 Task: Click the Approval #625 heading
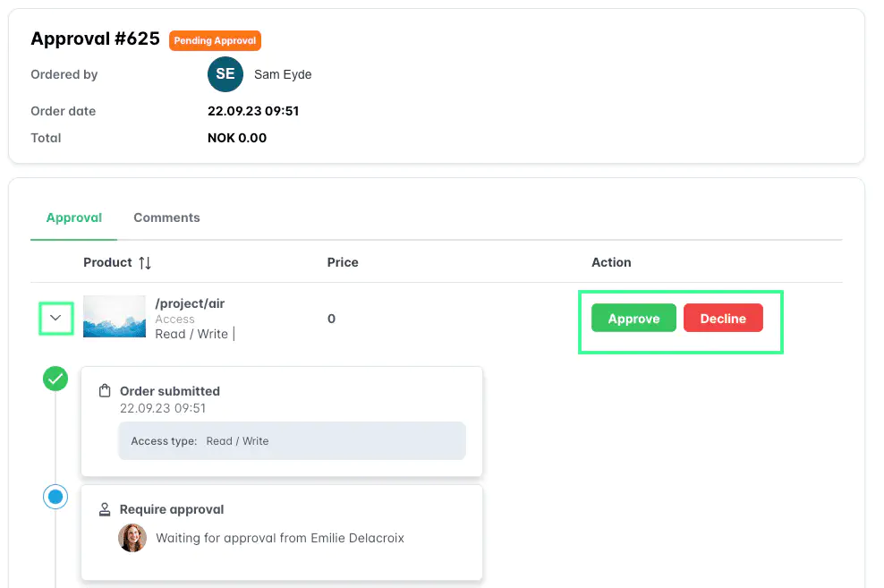[95, 39]
